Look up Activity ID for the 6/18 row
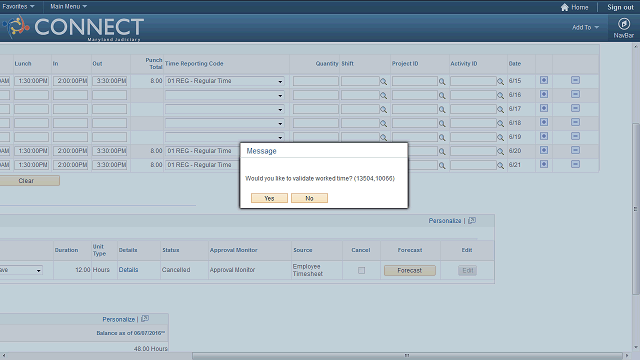 500,123
